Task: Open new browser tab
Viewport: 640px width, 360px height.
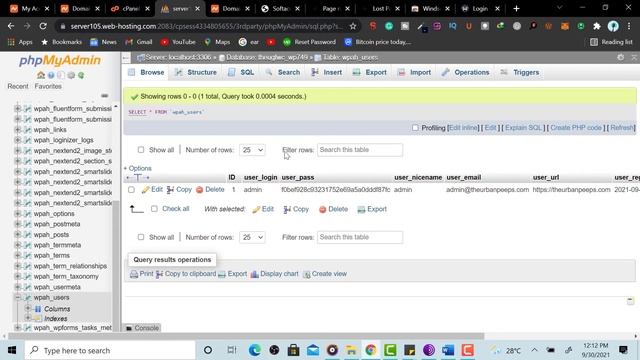Action: click(x=516, y=9)
